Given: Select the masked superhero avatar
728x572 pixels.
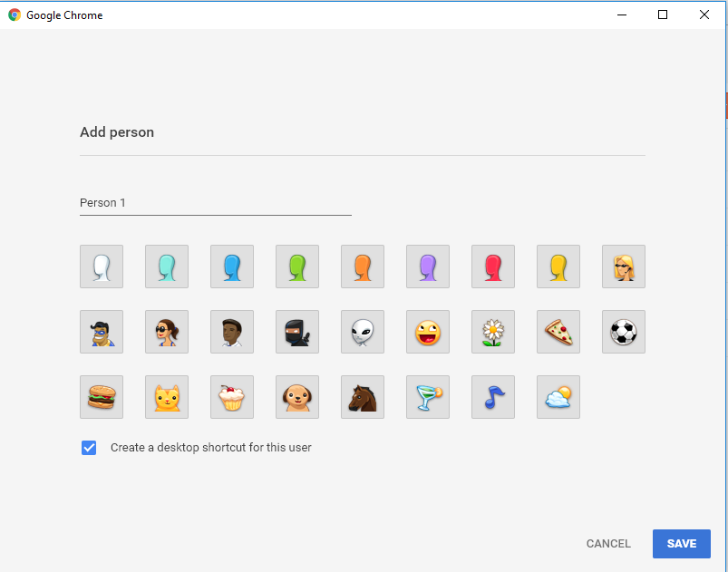Looking at the screenshot, I should click(102, 332).
